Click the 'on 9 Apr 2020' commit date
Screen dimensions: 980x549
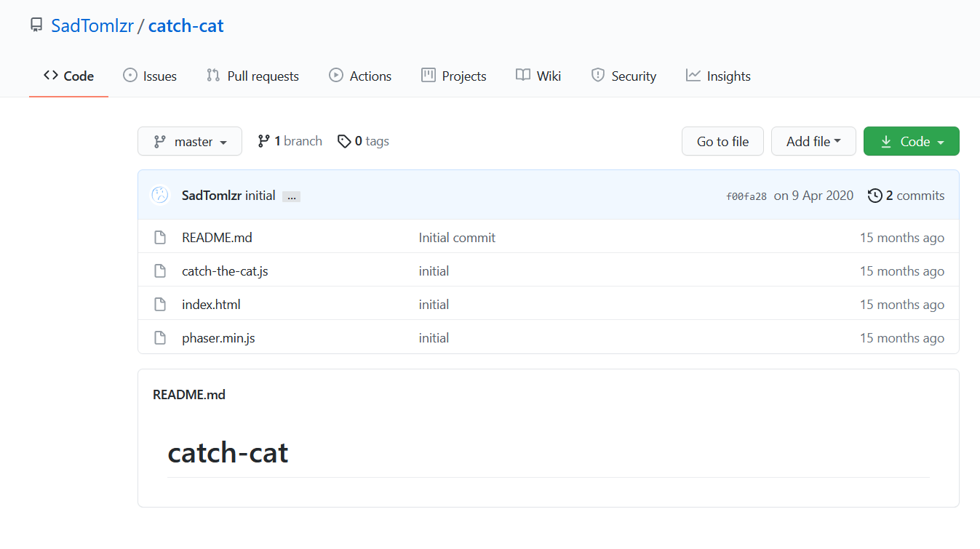click(x=813, y=196)
